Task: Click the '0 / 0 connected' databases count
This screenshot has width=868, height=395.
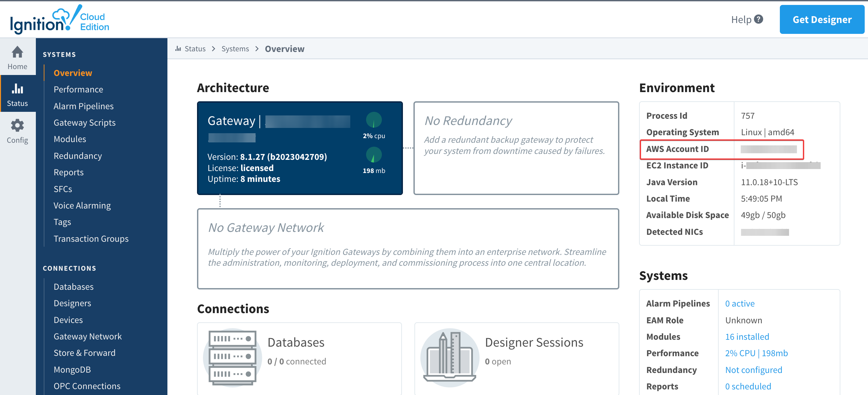Action: point(297,361)
